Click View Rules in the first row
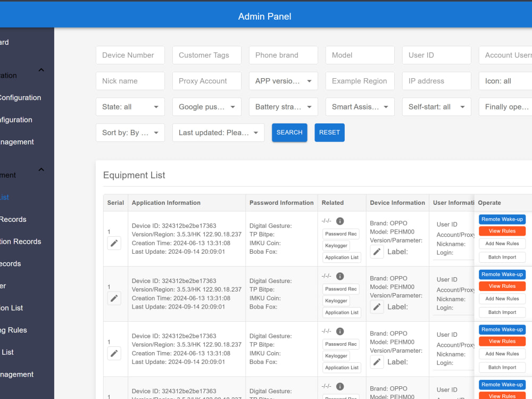532x399 pixels. [x=502, y=231]
